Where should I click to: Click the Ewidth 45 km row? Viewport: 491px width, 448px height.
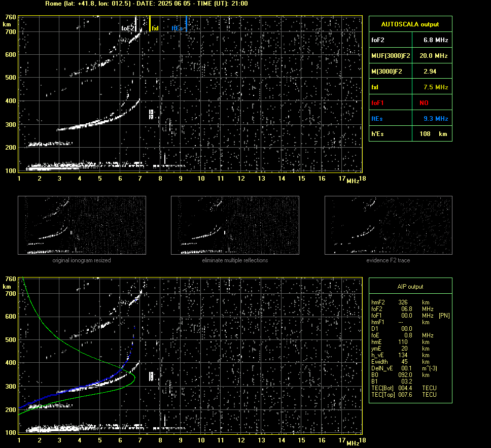400,362
